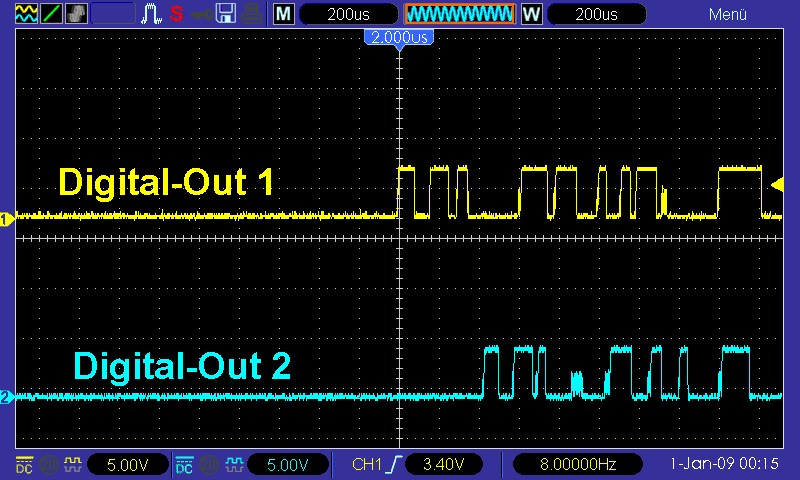
Task: Click the yellow CH1 DC coupling icon
Action: 24,465
